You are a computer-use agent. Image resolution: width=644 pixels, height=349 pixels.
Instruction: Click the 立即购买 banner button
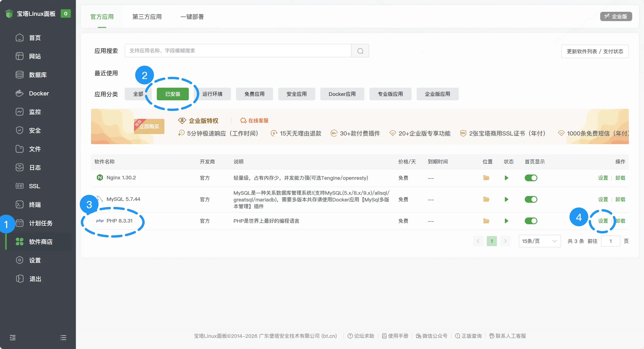(x=149, y=126)
